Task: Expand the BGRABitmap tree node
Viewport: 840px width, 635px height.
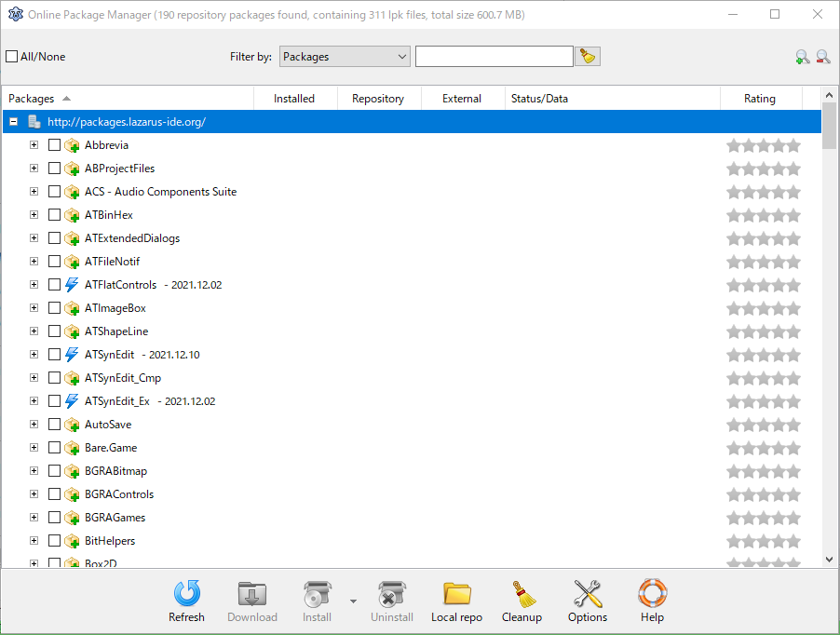Action: pyautogui.click(x=34, y=471)
